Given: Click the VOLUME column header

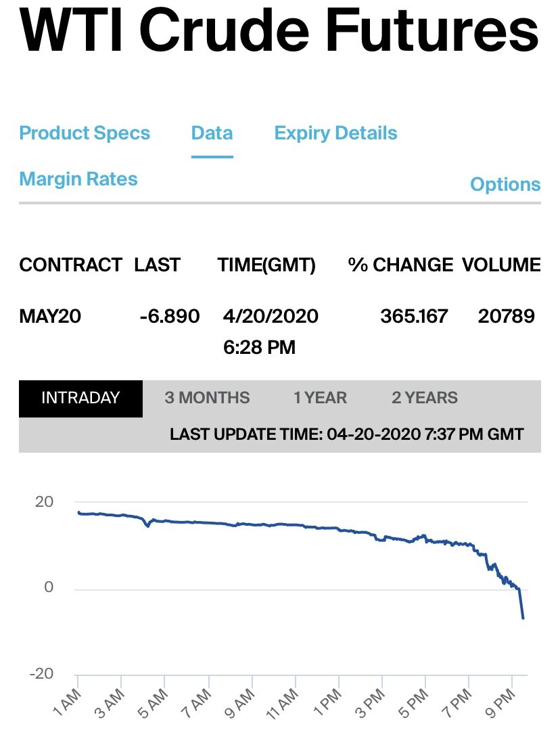Looking at the screenshot, I should coord(502,265).
